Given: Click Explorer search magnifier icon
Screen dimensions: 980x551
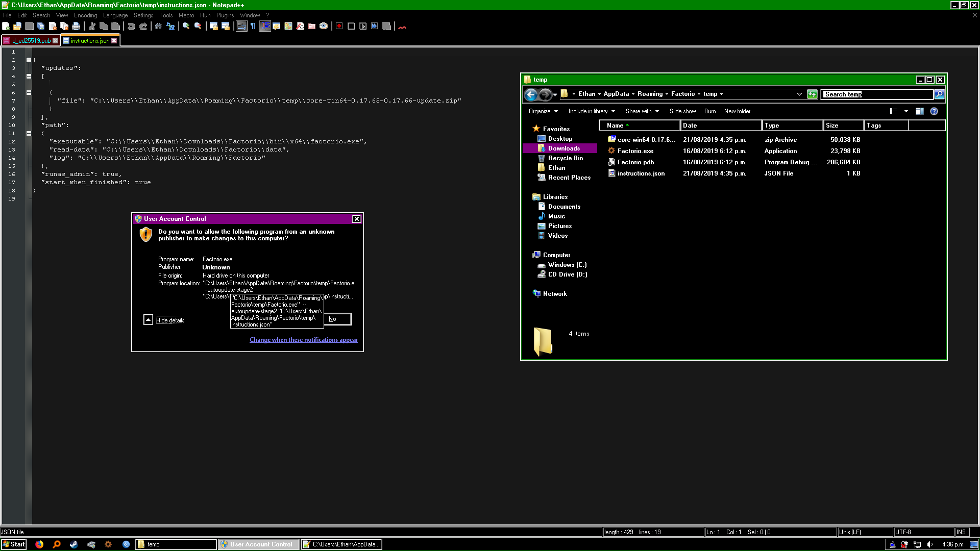Looking at the screenshot, I should 939,94.
